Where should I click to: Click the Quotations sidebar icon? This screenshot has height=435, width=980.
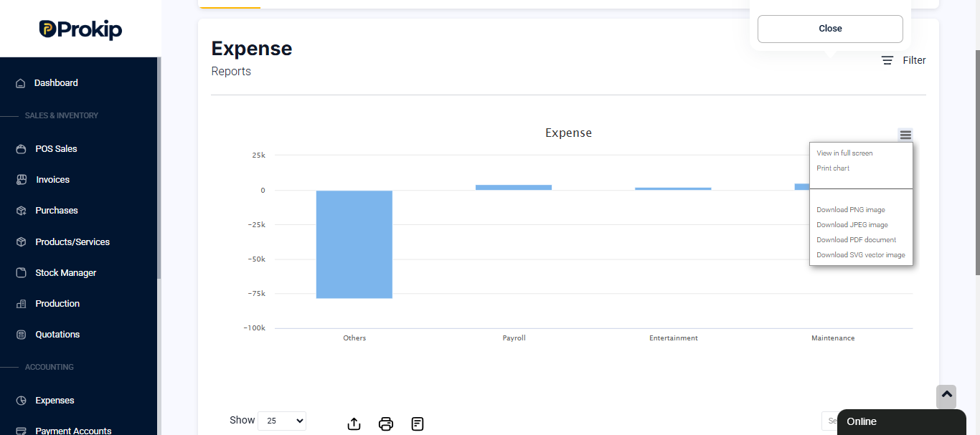click(x=21, y=335)
